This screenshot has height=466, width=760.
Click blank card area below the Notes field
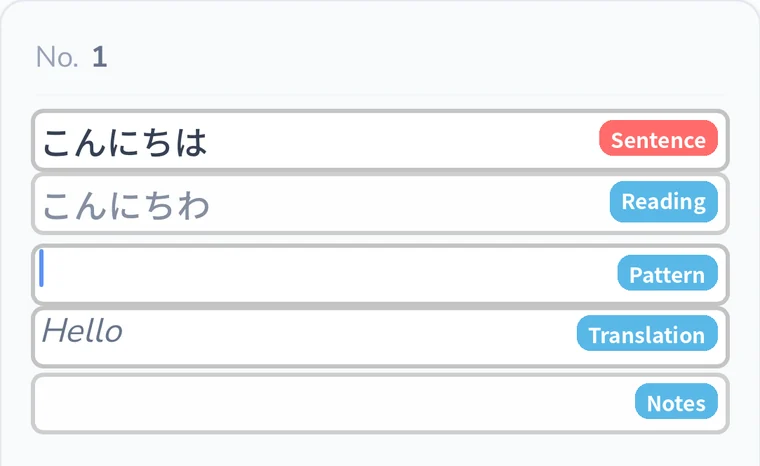pyautogui.click(x=380, y=450)
